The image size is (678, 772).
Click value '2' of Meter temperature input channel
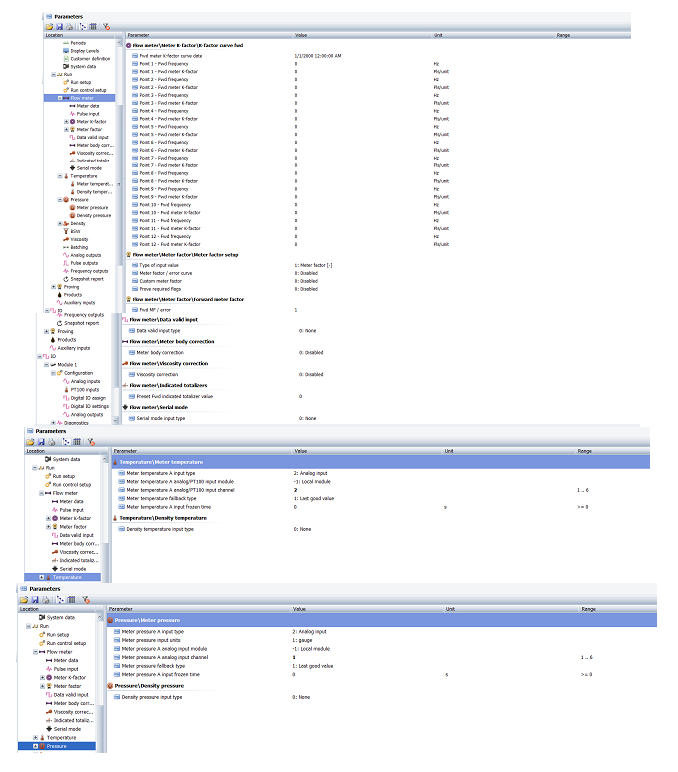(x=295, y=490)
